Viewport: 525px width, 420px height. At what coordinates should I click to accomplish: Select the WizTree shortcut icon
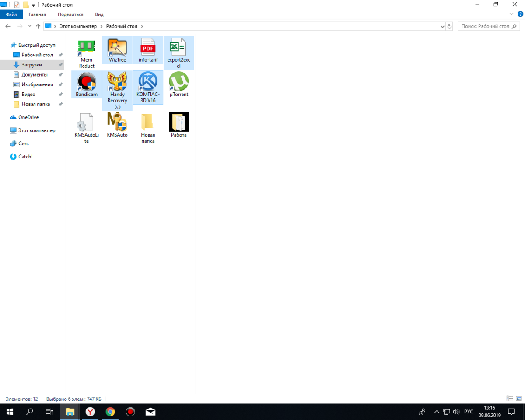coord(117,47)
